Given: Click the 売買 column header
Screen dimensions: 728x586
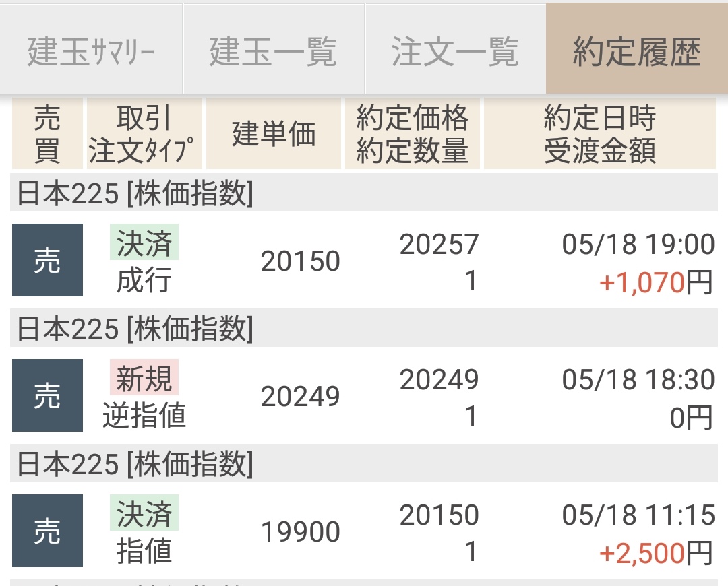Looking at the screenshot, I should tap(47, 134).
